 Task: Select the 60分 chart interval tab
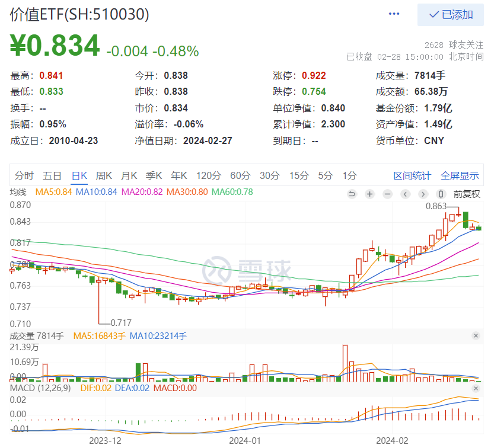point(240,175)
